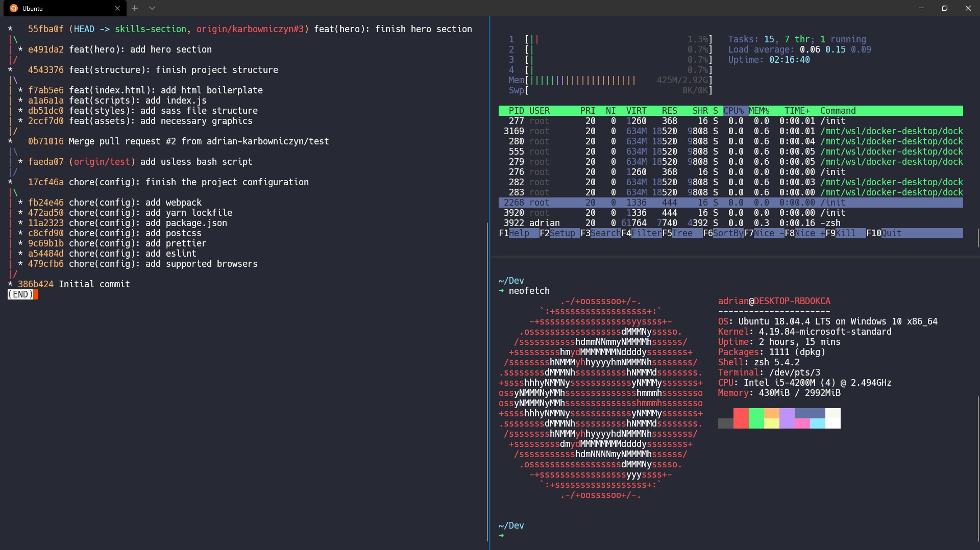Image resolution: width=980 pixels, height=550 pixels.
Task: Toggle F5 Tree view in htop
Action: (x=682, y=233)
